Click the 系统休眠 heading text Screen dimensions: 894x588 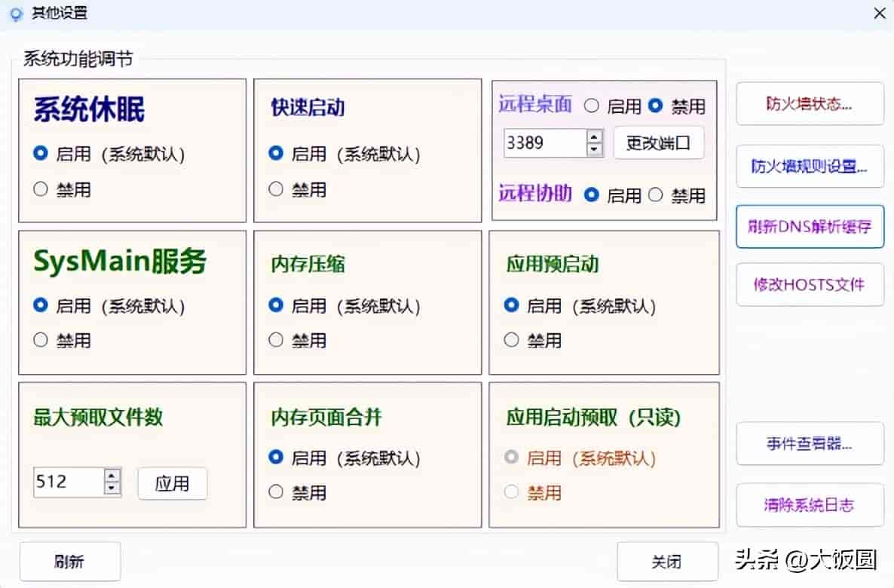[x=89, y=109]
